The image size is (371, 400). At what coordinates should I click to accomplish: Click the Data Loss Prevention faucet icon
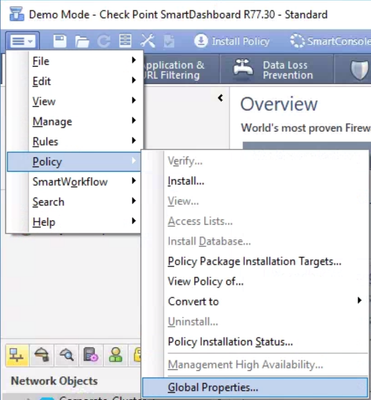click(243, 68)
